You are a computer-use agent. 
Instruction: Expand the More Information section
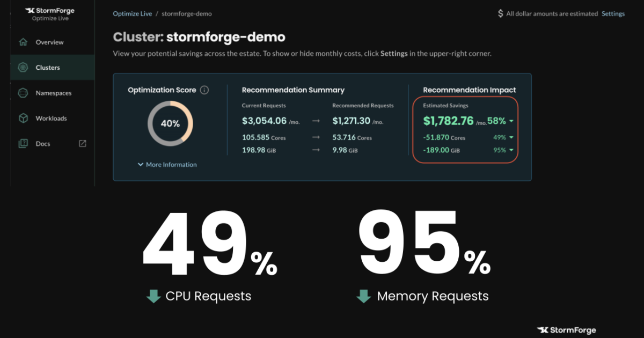[166, 165]
